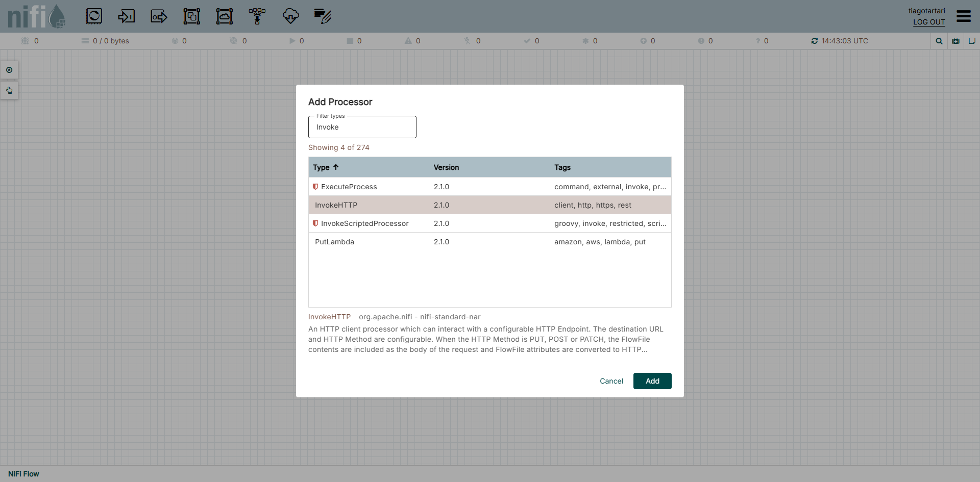Open the bulletin board camera icon
This screenshot has width=980, height=482.
click(956, 41)
